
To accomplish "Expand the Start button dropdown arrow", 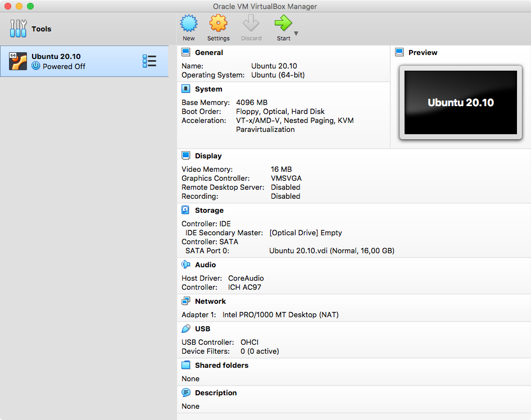I will point(296,34).
